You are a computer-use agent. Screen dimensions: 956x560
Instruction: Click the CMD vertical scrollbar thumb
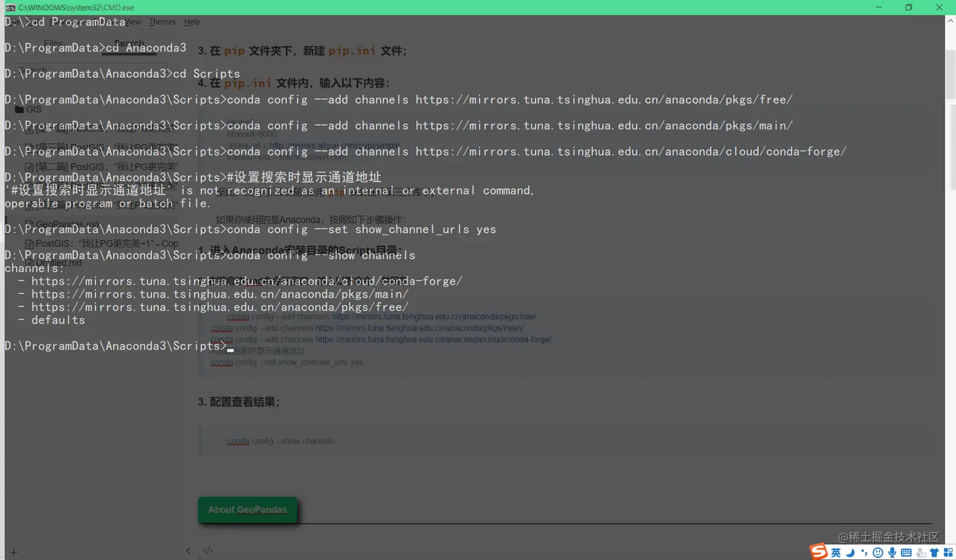950,75
